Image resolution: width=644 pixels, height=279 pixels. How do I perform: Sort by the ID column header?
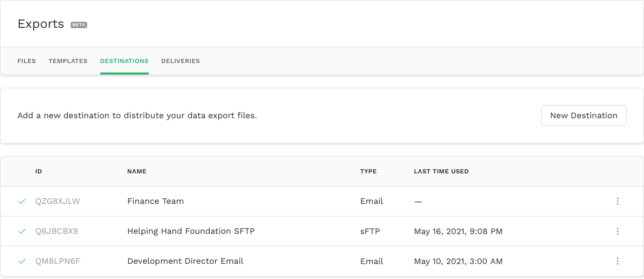click(39, 171)
